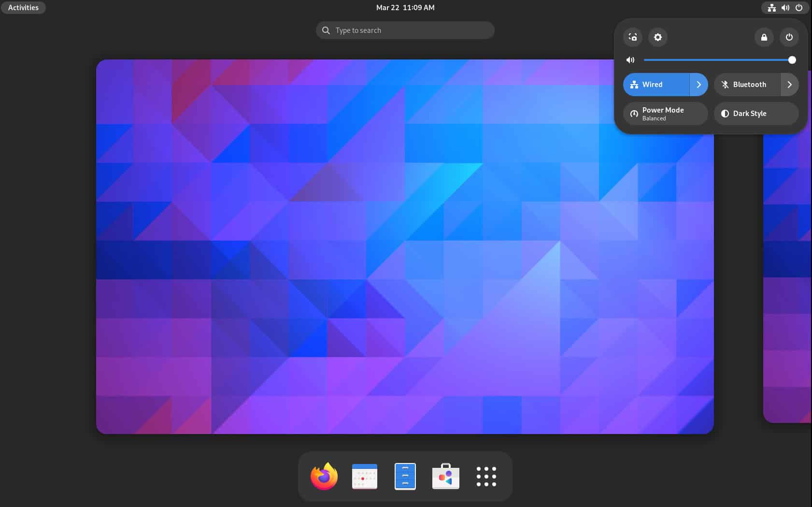This screenshot has height=507, width=812.
Task: Take a screenshot using the camera icon
Action: [x=632, y=37]
